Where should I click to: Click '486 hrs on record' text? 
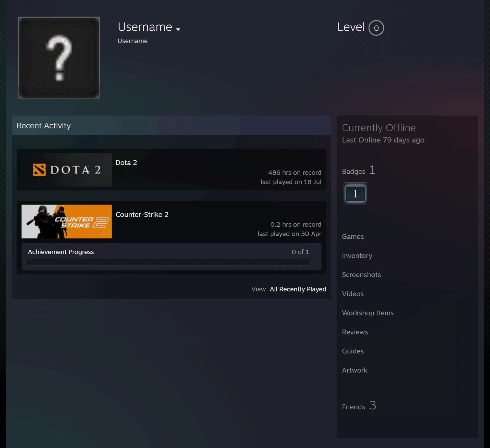[295, 173]
